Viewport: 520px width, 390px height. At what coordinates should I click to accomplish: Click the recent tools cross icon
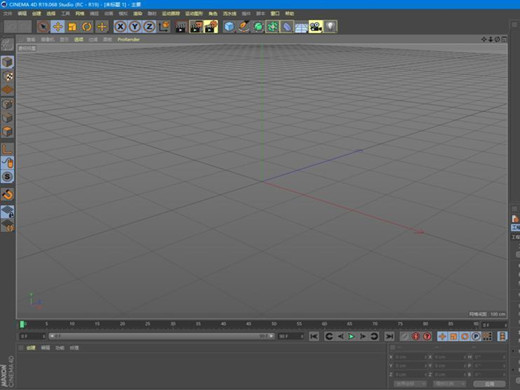coord(102,27)
